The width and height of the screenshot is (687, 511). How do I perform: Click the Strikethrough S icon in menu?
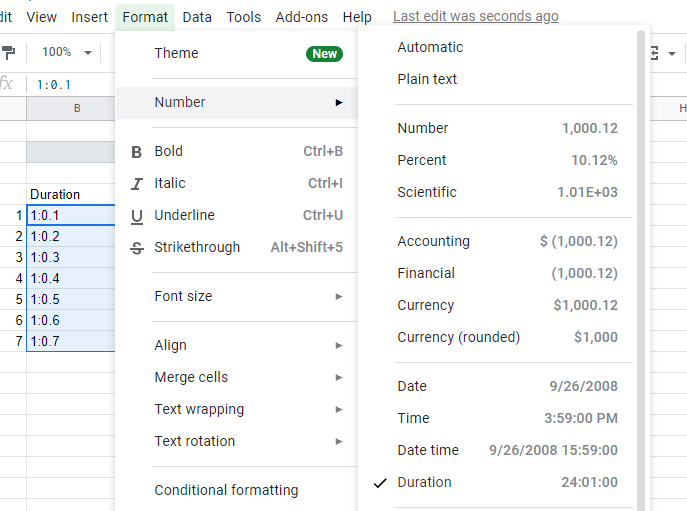[x=137, y=248]
